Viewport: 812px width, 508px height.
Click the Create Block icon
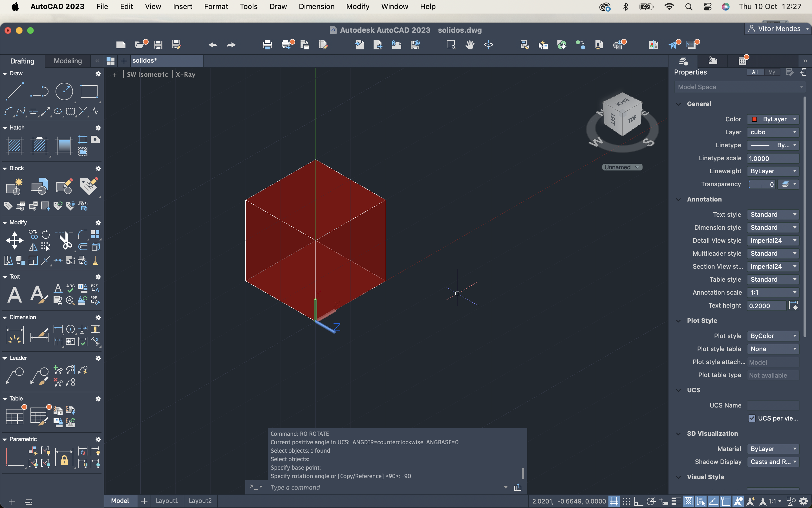[x=14, y=186]
